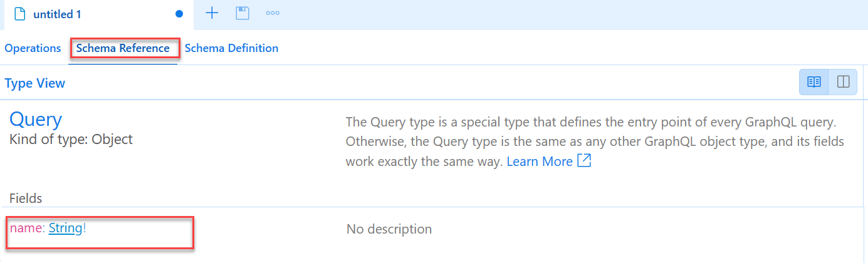
Task: Click the external link icon beside Learn More
Action: (x=584, y=161)
